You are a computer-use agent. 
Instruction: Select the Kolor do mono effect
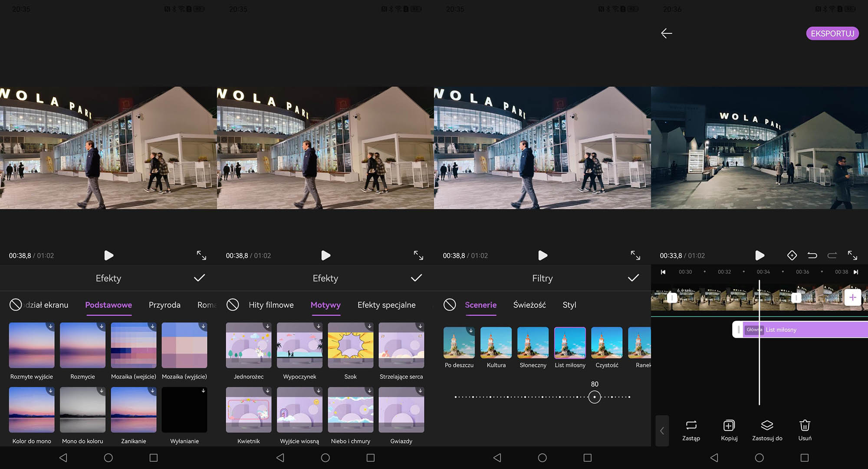[x=32, y=410]
